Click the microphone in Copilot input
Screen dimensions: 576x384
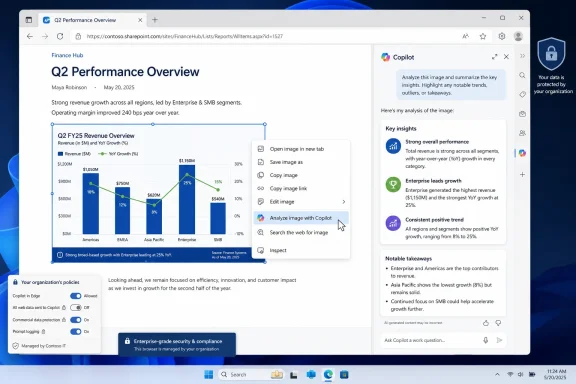click(485, 340)
